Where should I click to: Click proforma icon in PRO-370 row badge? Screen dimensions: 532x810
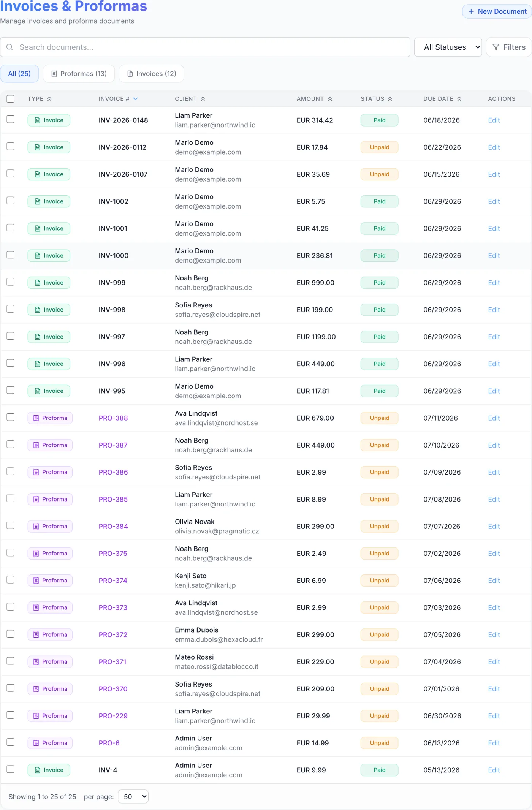pos(36,689)
